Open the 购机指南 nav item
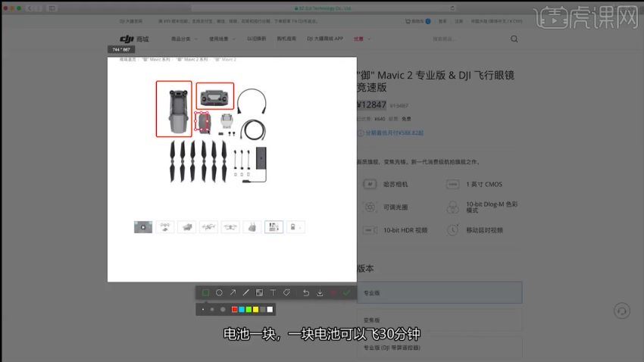This screenshot has width=644, height=362. click(286, 39)
